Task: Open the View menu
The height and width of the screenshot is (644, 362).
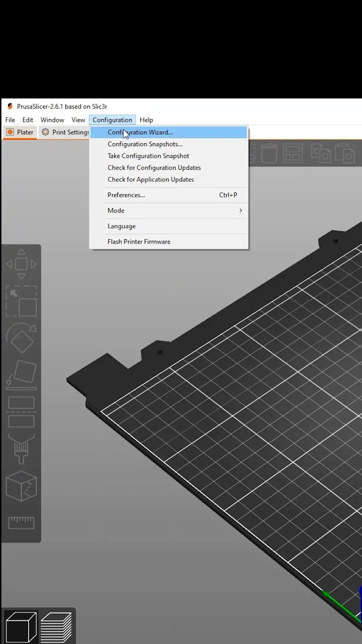Action: pyautogui.click(x=78, y=120)
